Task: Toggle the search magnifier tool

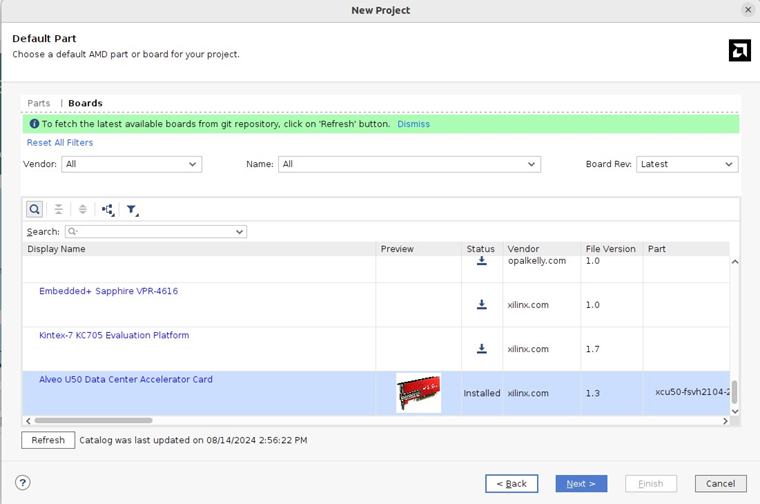Action: pyautogui.click(x=34, y=209)
